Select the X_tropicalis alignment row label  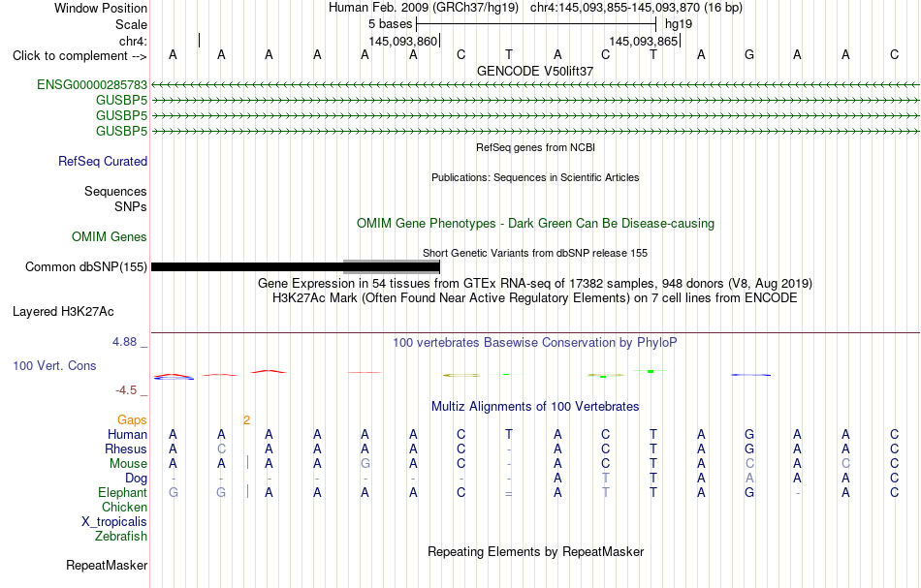click(x=114, y=522)
